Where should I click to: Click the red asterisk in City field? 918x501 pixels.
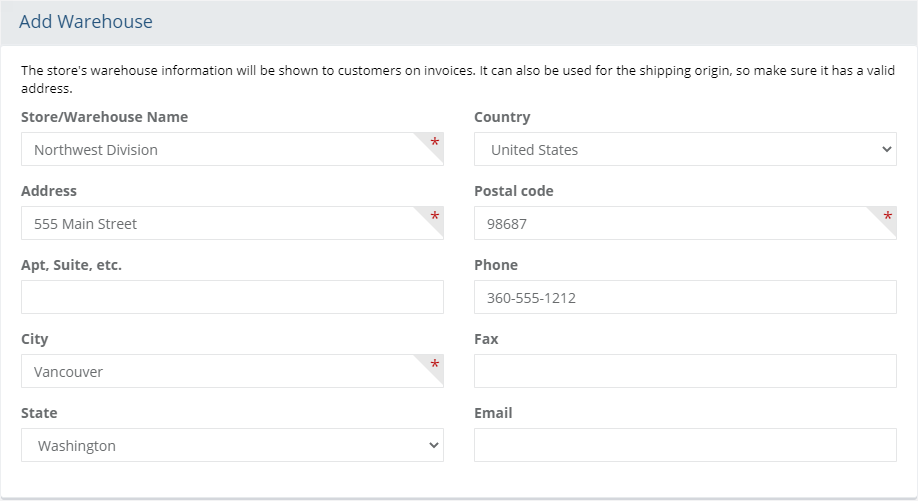(434, 364)
